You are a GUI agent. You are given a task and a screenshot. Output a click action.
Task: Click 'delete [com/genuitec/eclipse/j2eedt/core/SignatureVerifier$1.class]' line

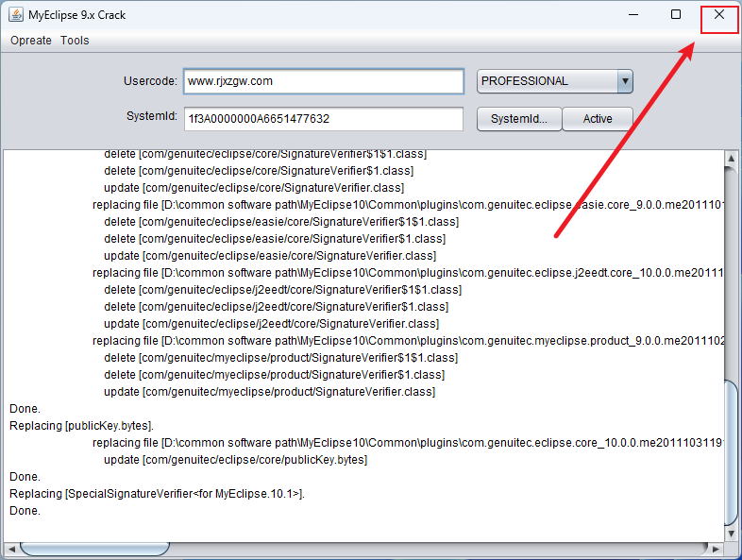pos(277,307)
